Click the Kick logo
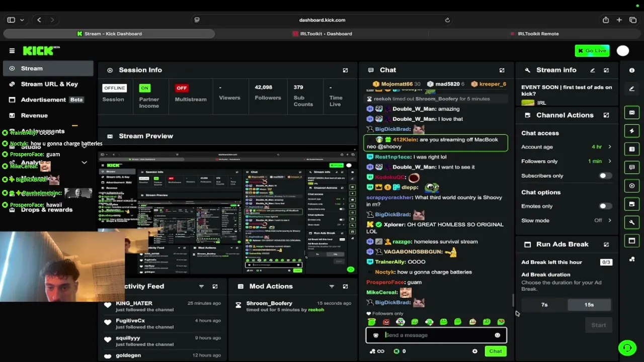The height and width of the screenshot is (362, 644). point(41,51)
